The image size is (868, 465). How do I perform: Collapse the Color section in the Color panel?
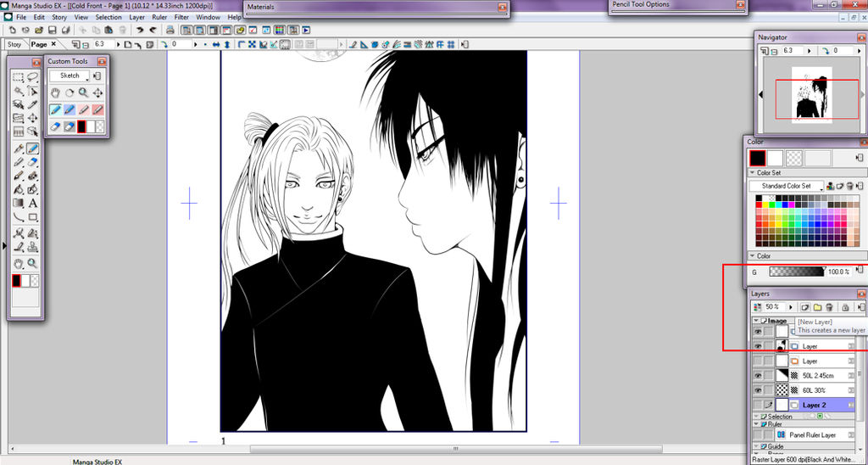(752, 256)
